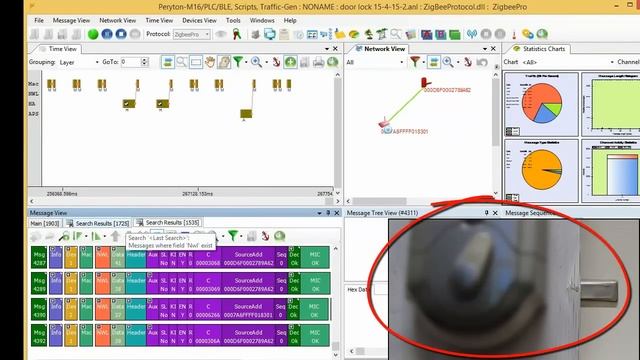Click the GoTo spinner arrows
Screen dimensions: 640x360
pyautogui.click(x=144, y=62)
